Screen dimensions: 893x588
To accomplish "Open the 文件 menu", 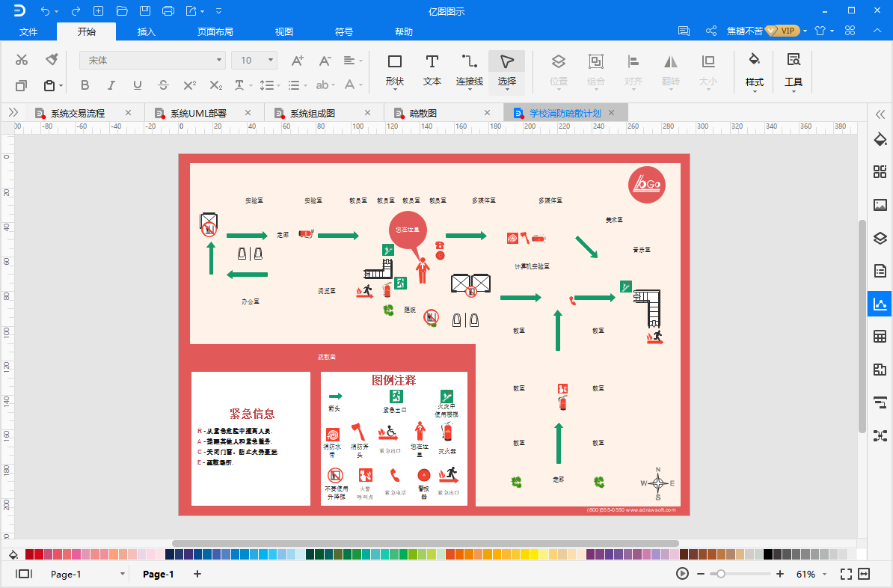I will (28, 31).
